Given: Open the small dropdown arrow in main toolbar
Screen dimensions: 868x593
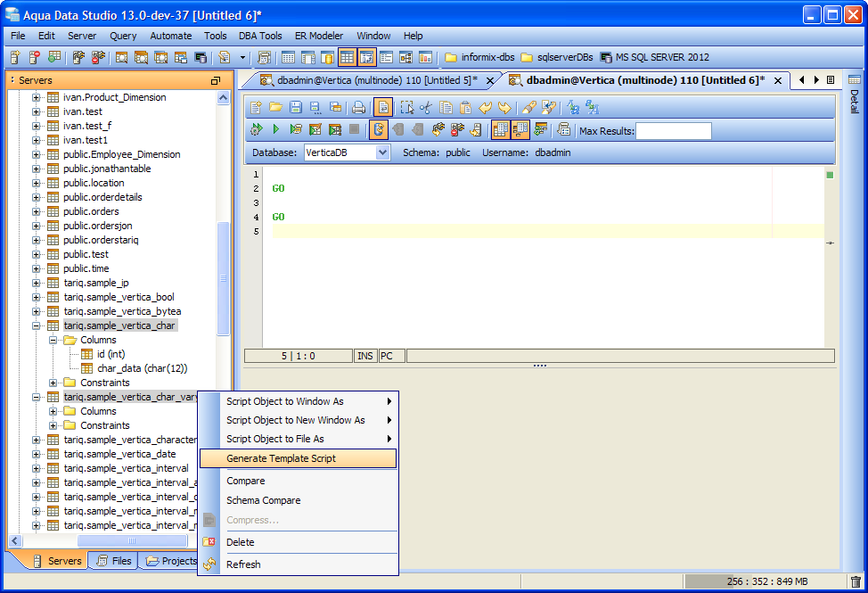Looking at the screenshot, I should click(242, 57).
